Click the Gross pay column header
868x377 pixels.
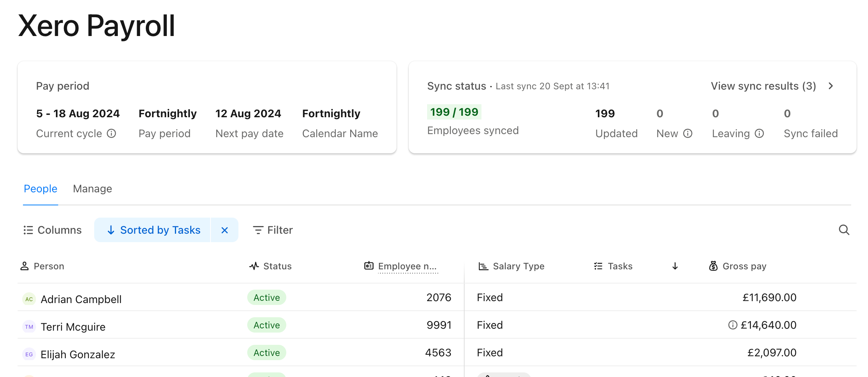click(x=737, y=266)
